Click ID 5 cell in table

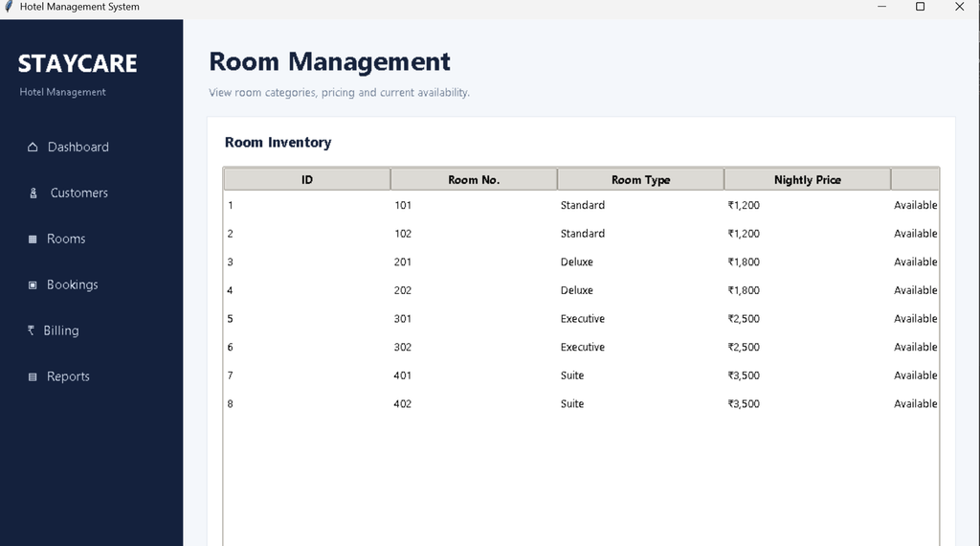pos(231,319)
